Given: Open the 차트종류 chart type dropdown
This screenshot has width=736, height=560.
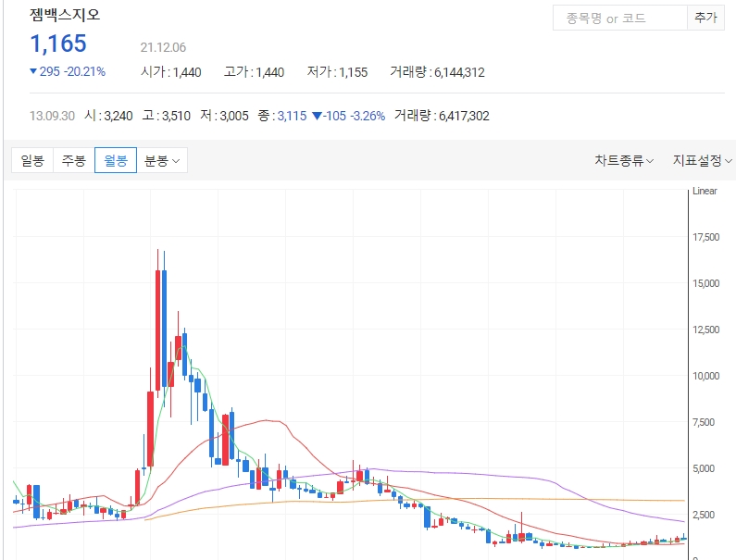Looking at the screenshot, I should pos(624,160).
